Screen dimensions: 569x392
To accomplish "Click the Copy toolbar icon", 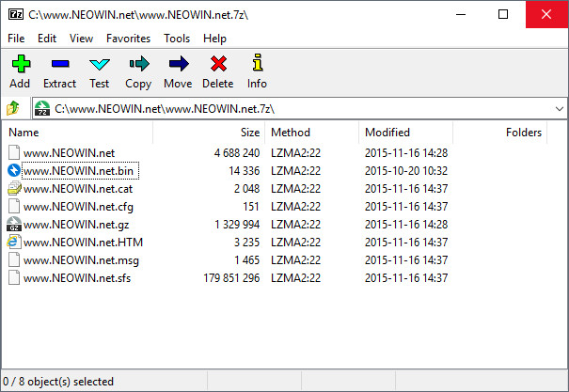I will (x=138, y=64).
